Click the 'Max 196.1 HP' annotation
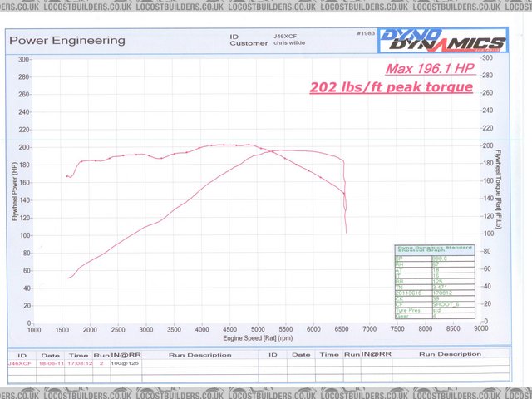This screenshot has width=532, height=399. tap(430, 69)
